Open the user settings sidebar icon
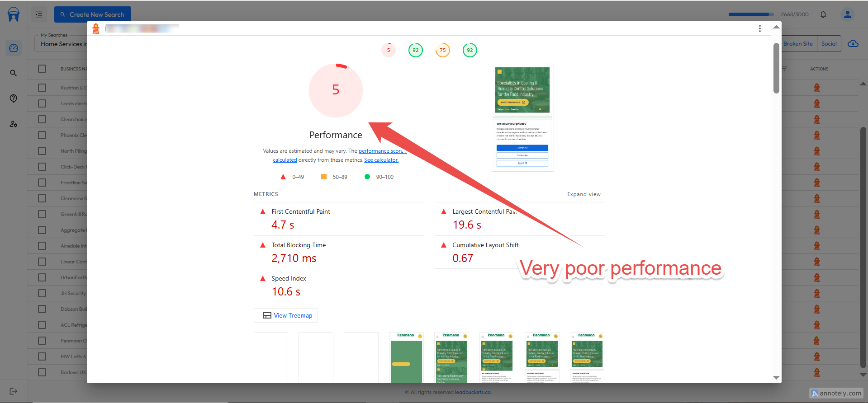868x403 pixels. 14,124
